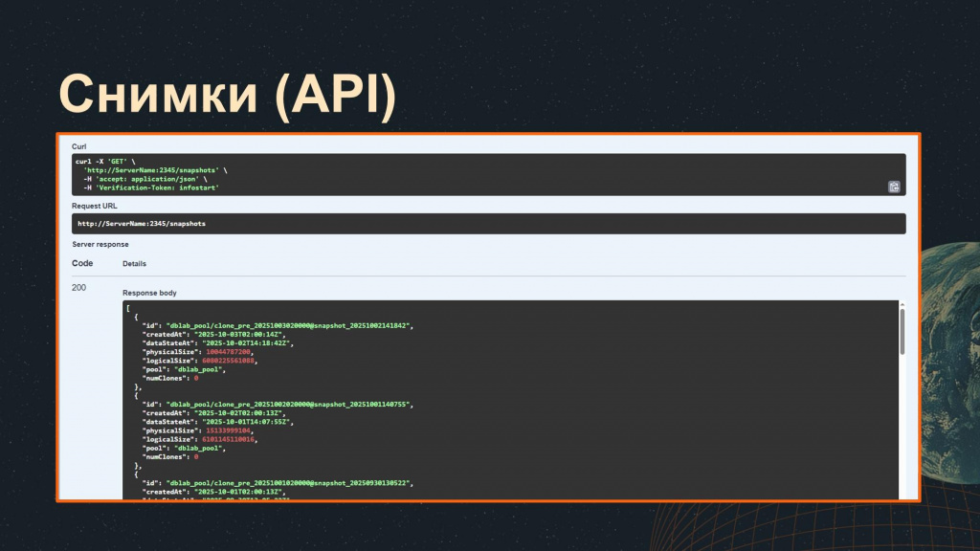Click the response code "200"

pyautogui.click(x=78, y=287)
